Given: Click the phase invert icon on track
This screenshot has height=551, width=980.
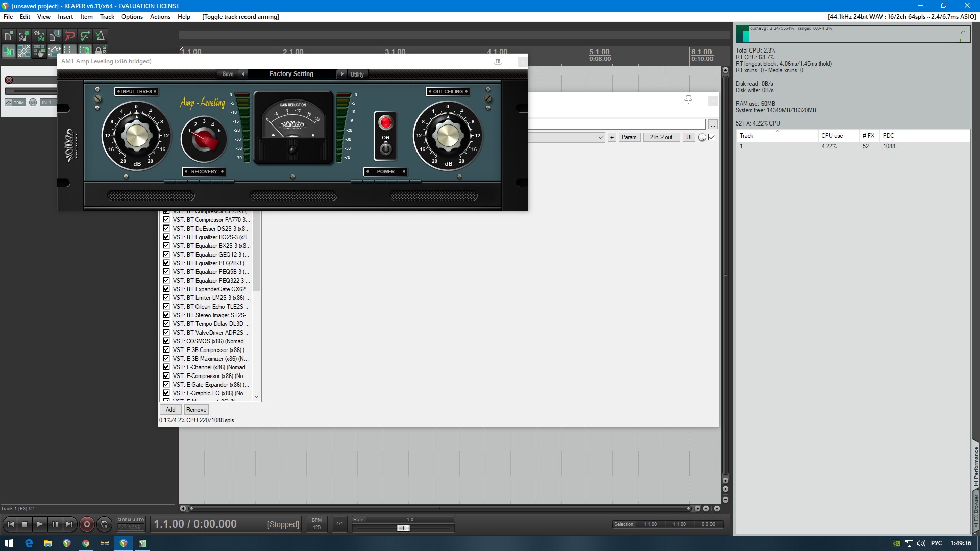Looking at the screenshot, I should [33, 103].
